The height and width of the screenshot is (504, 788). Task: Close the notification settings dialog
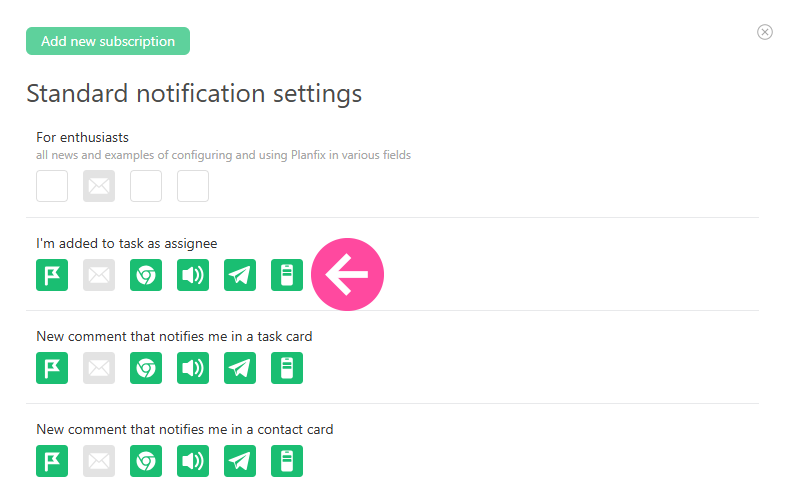click(765, 32)
